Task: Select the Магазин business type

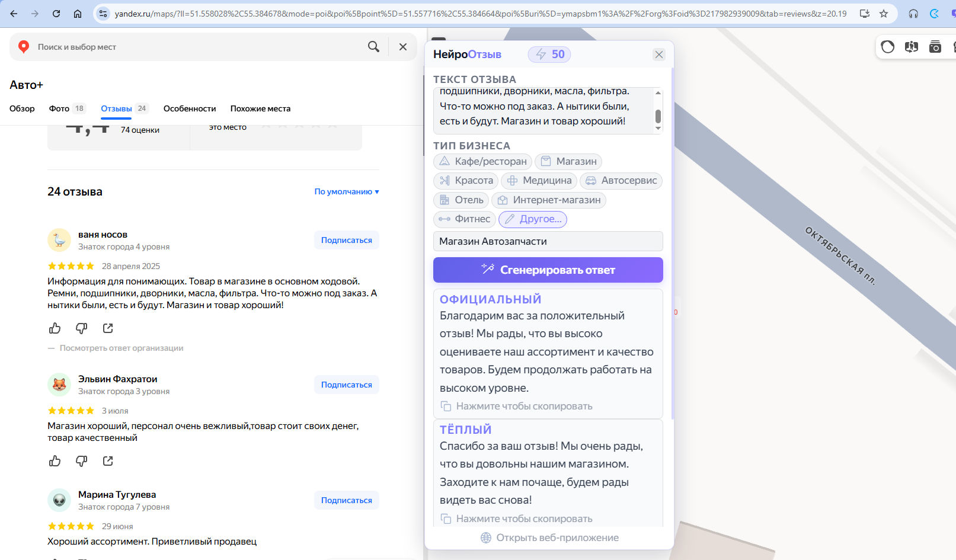Action: 568,162
